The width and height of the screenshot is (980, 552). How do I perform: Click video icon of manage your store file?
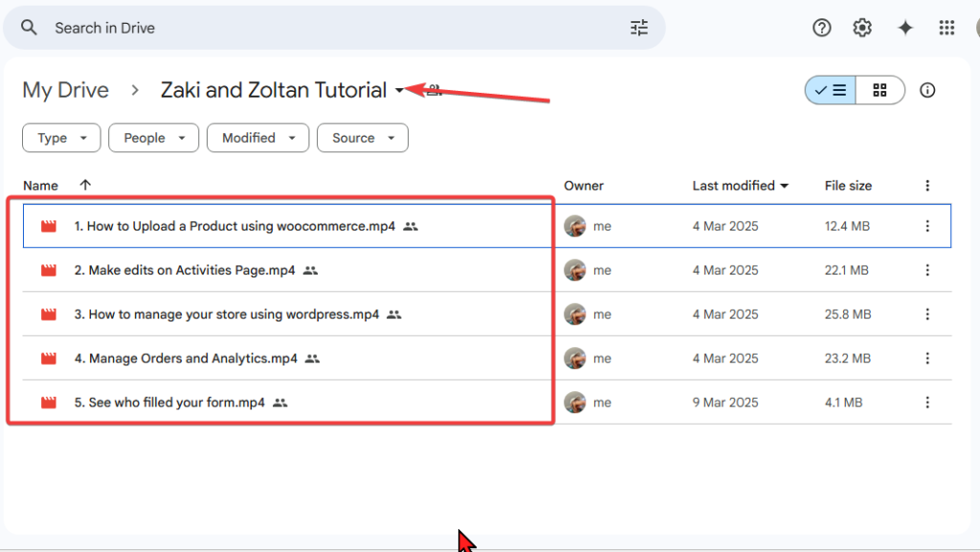click(x=49, y=314)
